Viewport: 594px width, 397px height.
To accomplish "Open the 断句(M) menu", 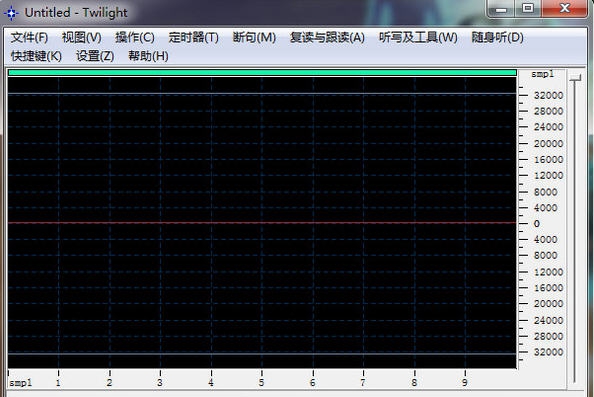I will [x=254, y=38].
